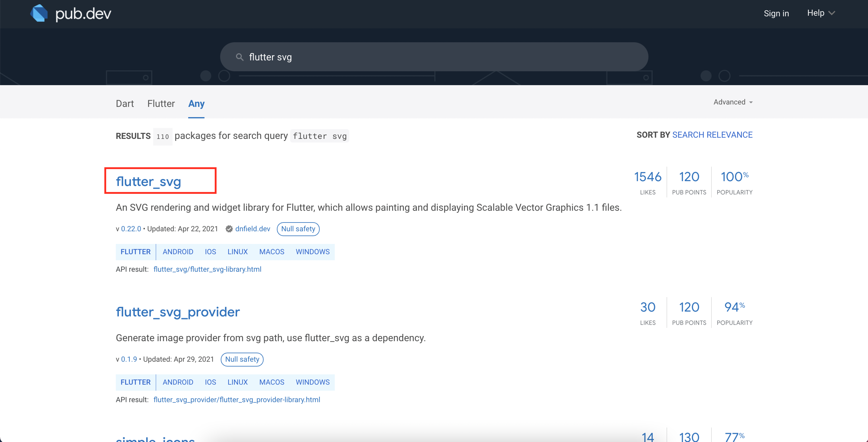Click 'Updated: Apr 29, 2021' text

tap(178, 359)
